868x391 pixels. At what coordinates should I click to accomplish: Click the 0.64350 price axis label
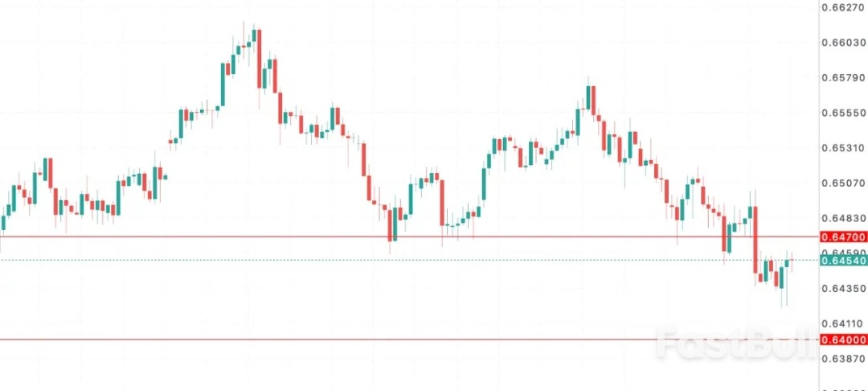click(x=842, y=288)
